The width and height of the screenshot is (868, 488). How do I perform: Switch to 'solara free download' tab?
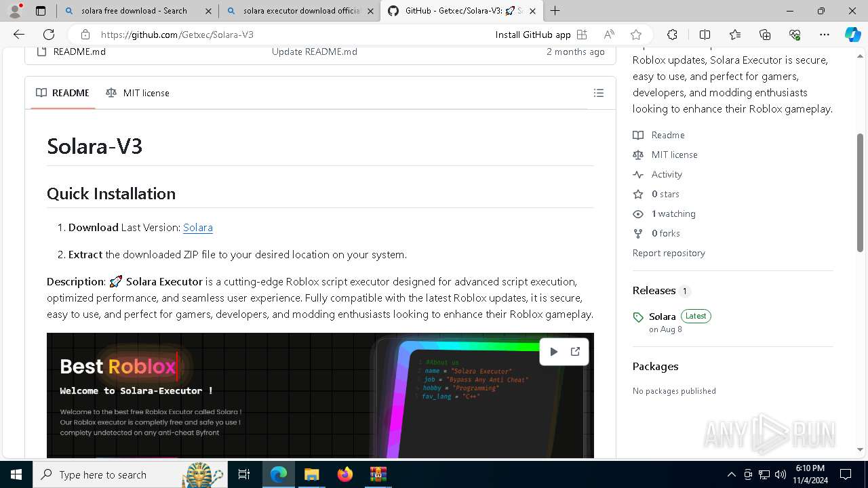click(x=134, y=11)
